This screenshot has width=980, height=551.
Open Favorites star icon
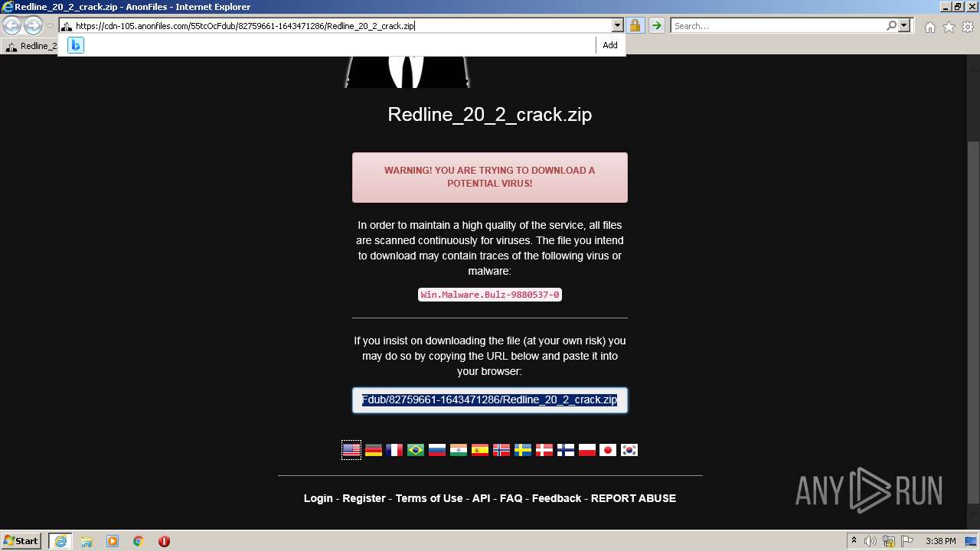pos(949,27)
